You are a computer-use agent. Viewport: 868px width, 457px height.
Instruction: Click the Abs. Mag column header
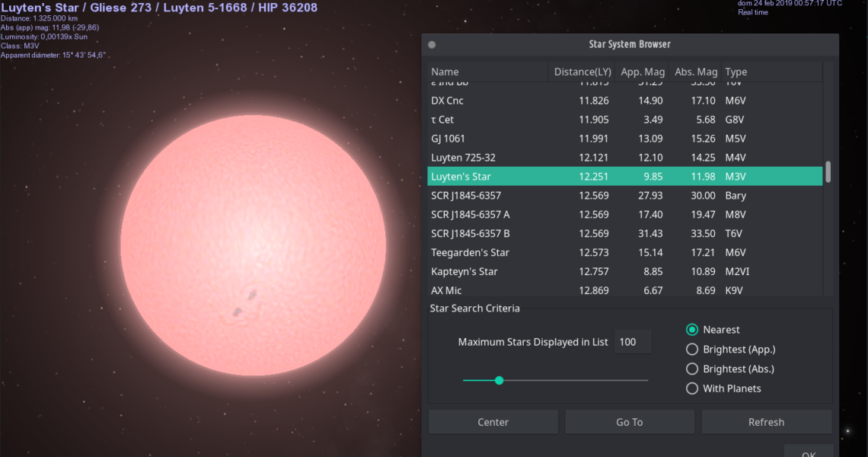[695, 72]
